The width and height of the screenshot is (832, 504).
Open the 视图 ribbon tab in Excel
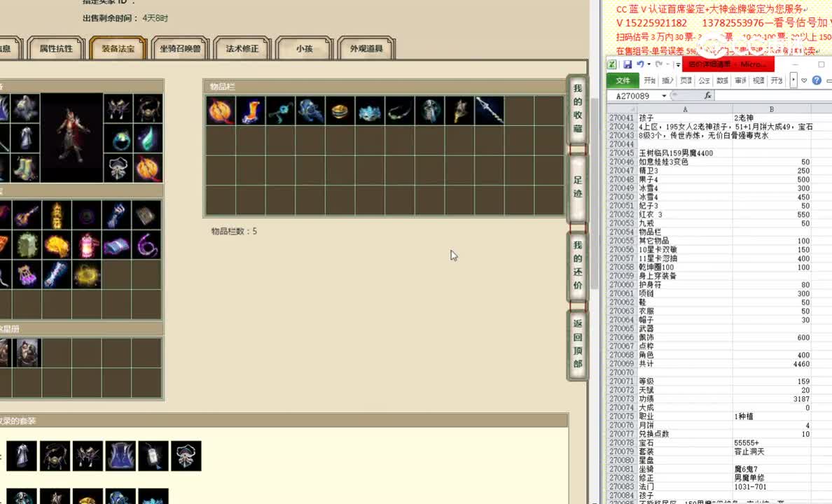point(758,80)
